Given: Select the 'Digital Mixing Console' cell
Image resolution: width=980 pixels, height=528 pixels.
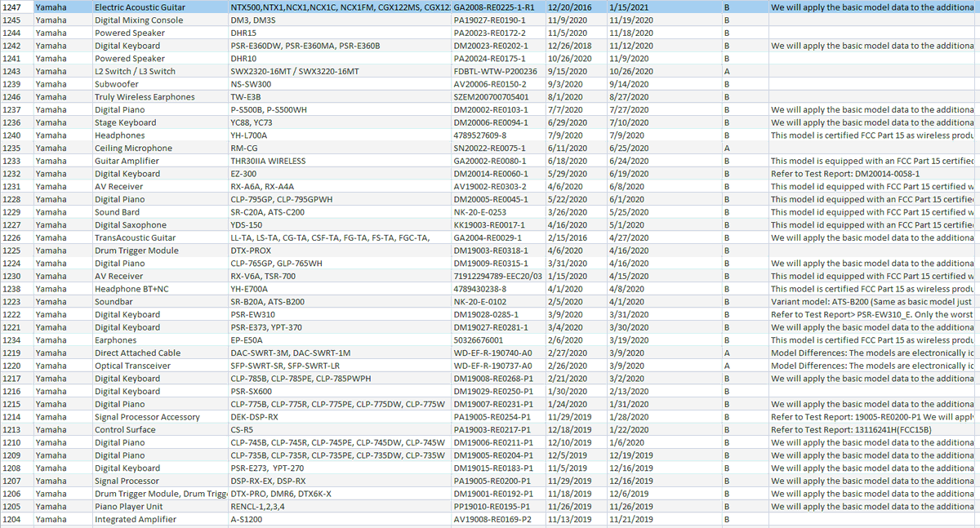Looking at the screenshot, I should coord(159,20).
